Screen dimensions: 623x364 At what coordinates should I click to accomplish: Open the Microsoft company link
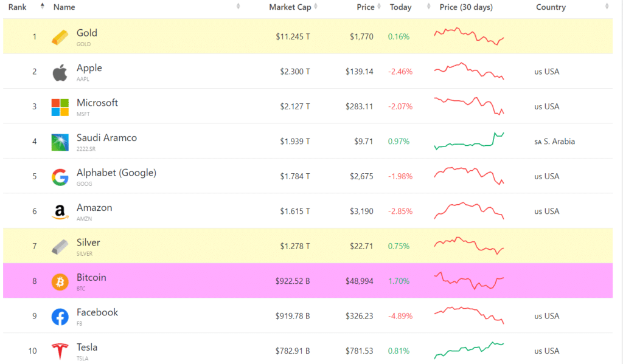97,103
